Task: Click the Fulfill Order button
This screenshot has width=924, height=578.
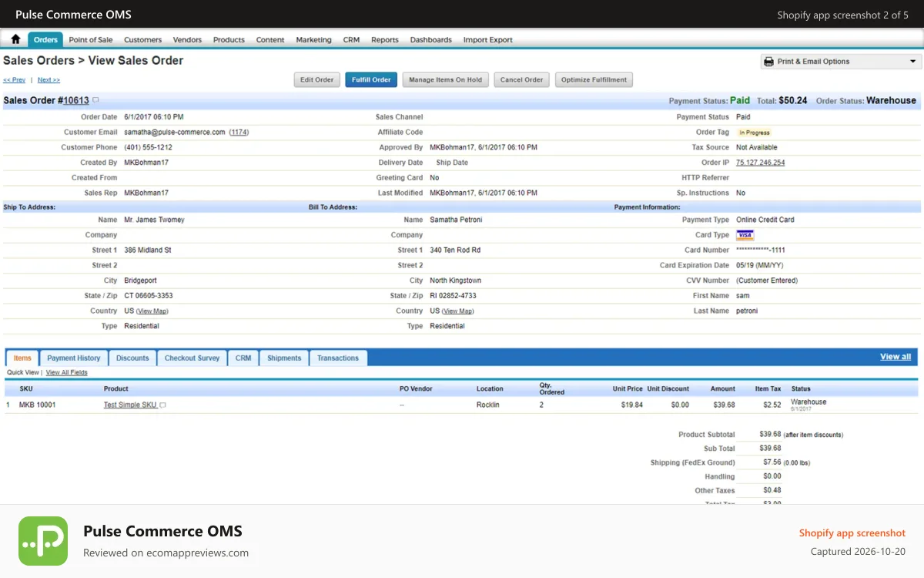Action: pyautogui.click(x=371, y=79)
